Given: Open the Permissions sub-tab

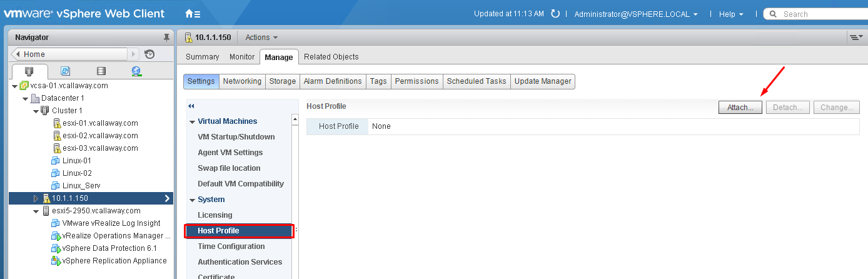Looking at the screenshot, I should (417, 81).
